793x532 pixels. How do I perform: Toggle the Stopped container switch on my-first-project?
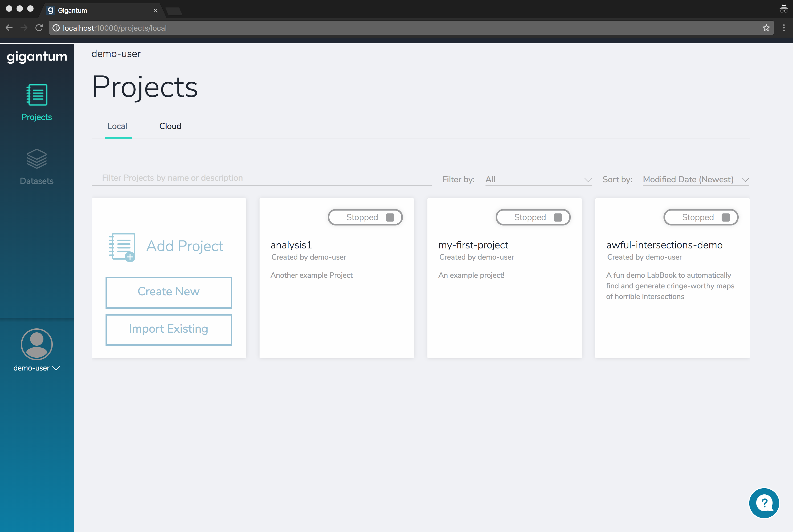(x=533, y=217)
